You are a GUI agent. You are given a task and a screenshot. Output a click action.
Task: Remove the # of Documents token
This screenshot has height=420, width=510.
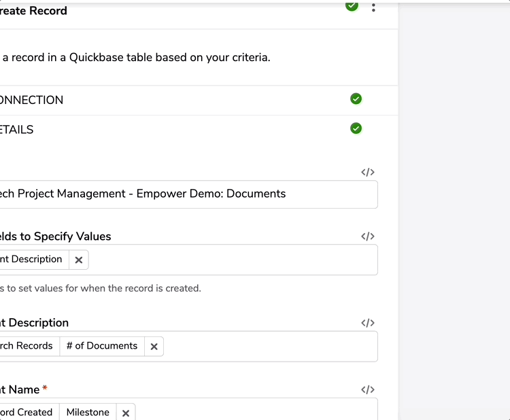154,347
